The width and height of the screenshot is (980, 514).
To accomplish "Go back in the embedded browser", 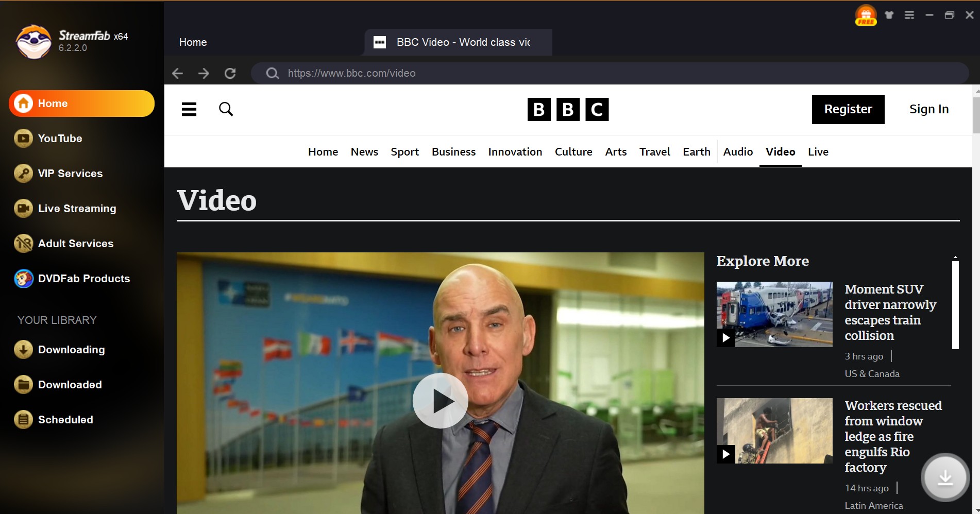I will click(178, 73).
